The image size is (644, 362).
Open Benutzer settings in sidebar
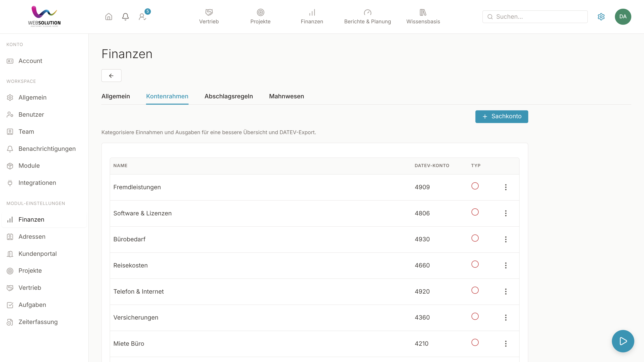click(x=44, y=115)
